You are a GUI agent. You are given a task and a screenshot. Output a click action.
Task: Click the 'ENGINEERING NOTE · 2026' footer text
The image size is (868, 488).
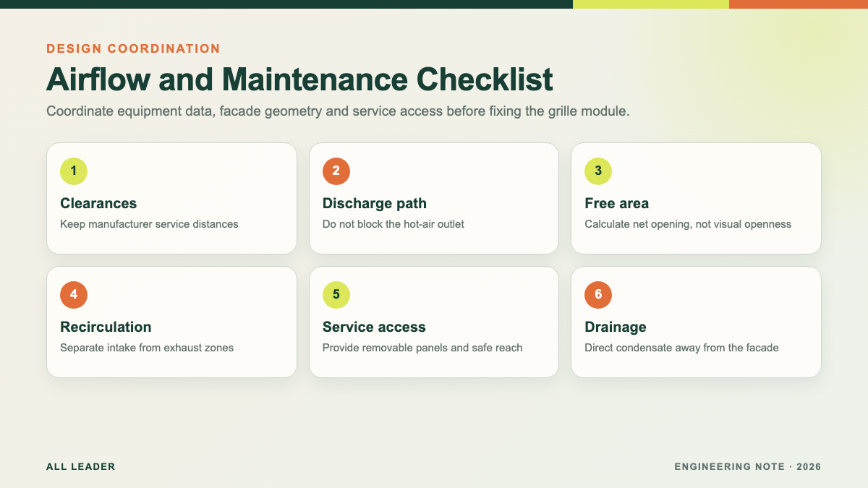pyautogui.click(x=748, y=466)
